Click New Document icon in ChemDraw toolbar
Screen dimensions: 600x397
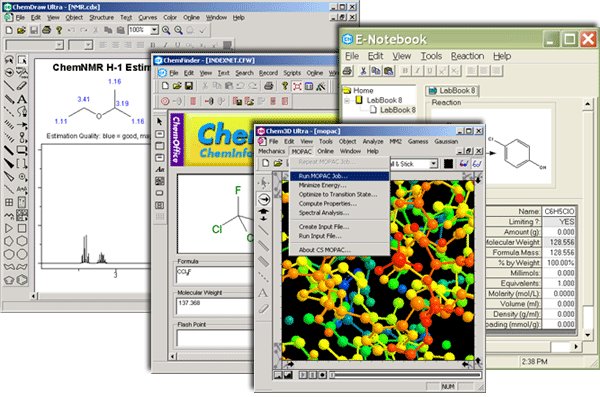[x=9, y=30]
